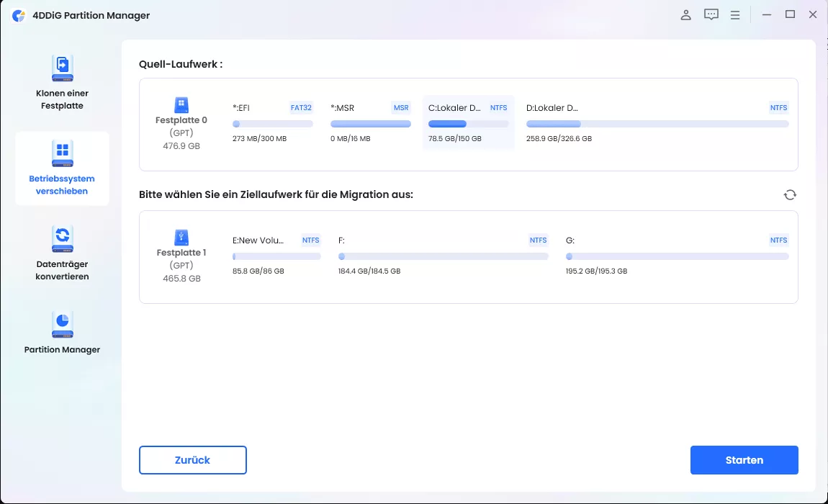The width and height of the screenshot is (828, 504).
Task: Open the hamburger menu
Action: point(734,15)
